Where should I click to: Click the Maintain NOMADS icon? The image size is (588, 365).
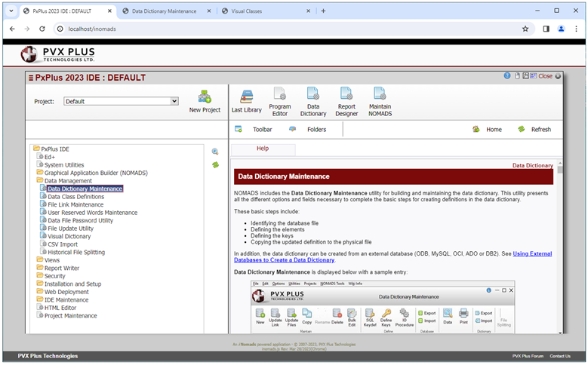(380, 94)
